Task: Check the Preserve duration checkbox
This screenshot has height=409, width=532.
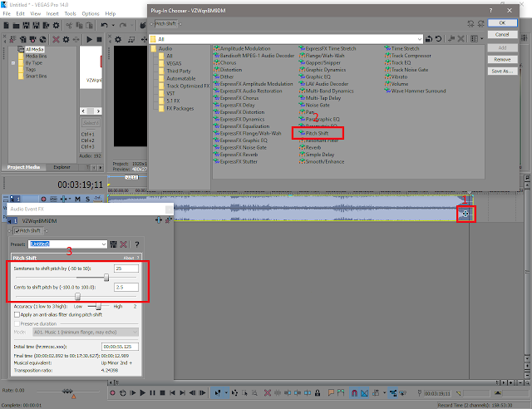Action: 17,324
